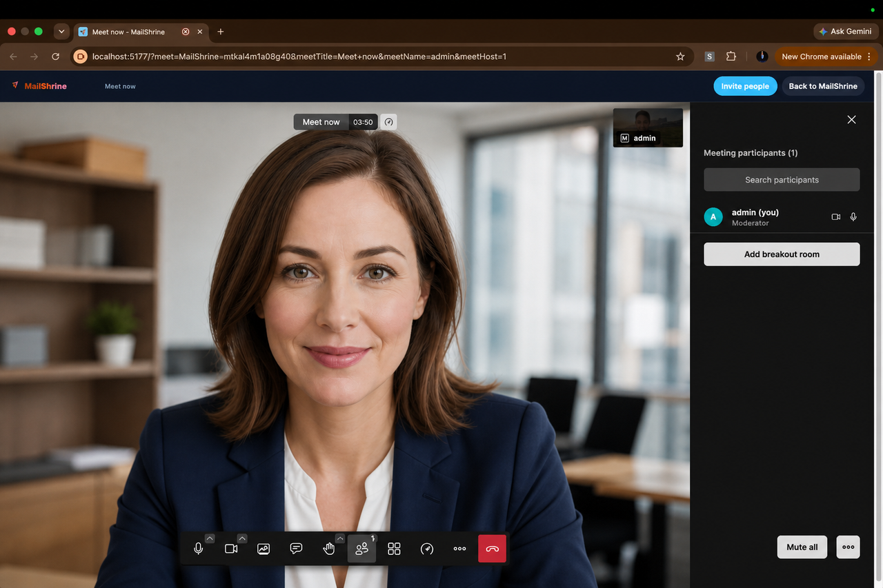
Task: Click the address bar URL
Action: (x=299, y=57)
